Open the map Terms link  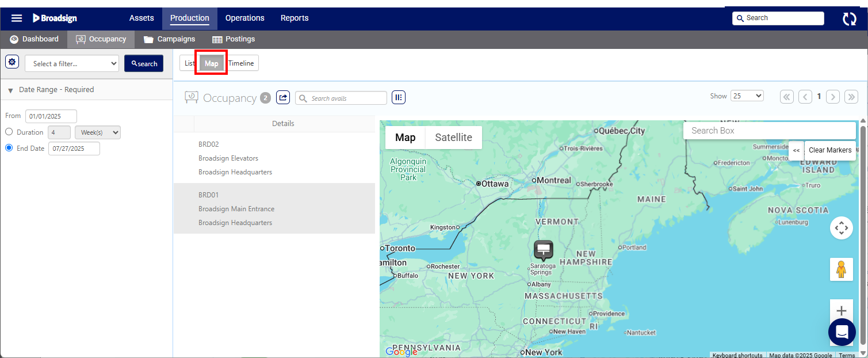847,355
